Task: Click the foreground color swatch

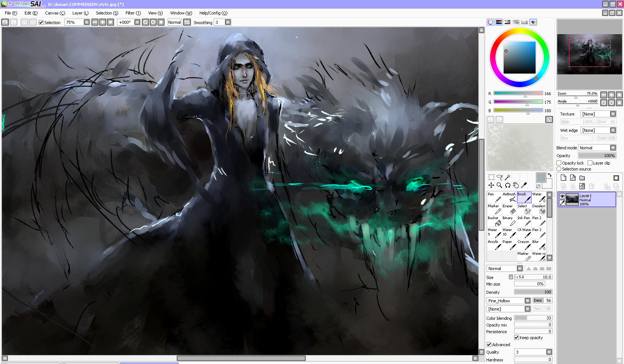Action: [541, 178]
